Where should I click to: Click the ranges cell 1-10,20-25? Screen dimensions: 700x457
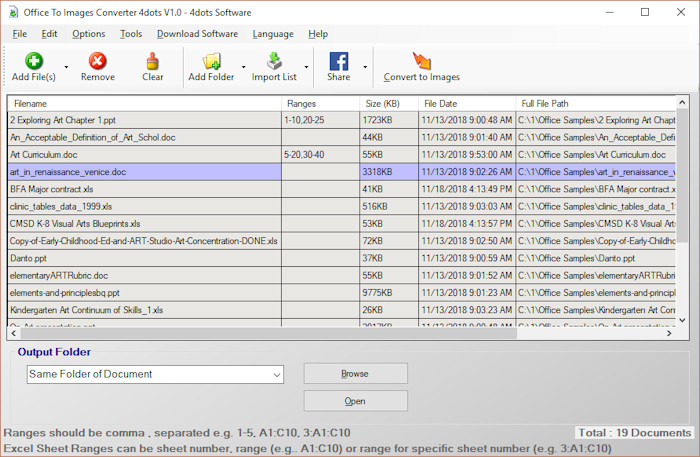pyautogui.click(x=320, y=120)
